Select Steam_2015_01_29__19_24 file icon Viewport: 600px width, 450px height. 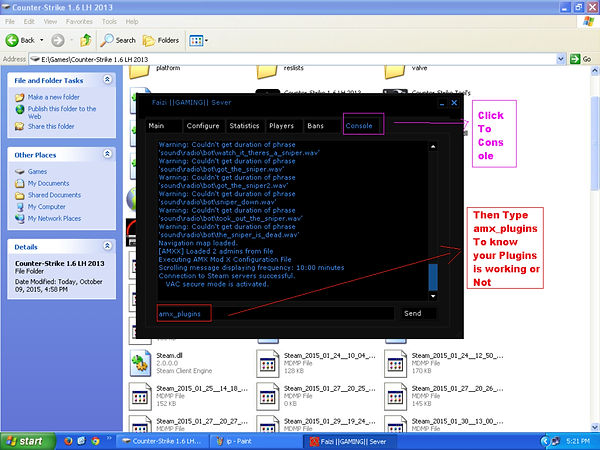[x=267, y=424]
